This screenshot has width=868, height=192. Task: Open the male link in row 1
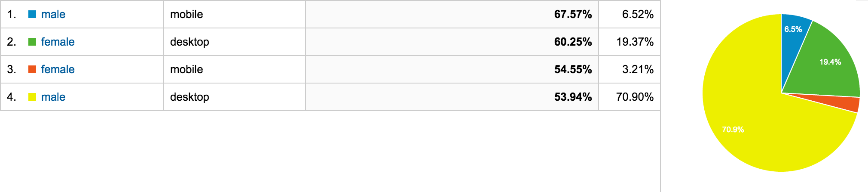click(x=53, y=14)
